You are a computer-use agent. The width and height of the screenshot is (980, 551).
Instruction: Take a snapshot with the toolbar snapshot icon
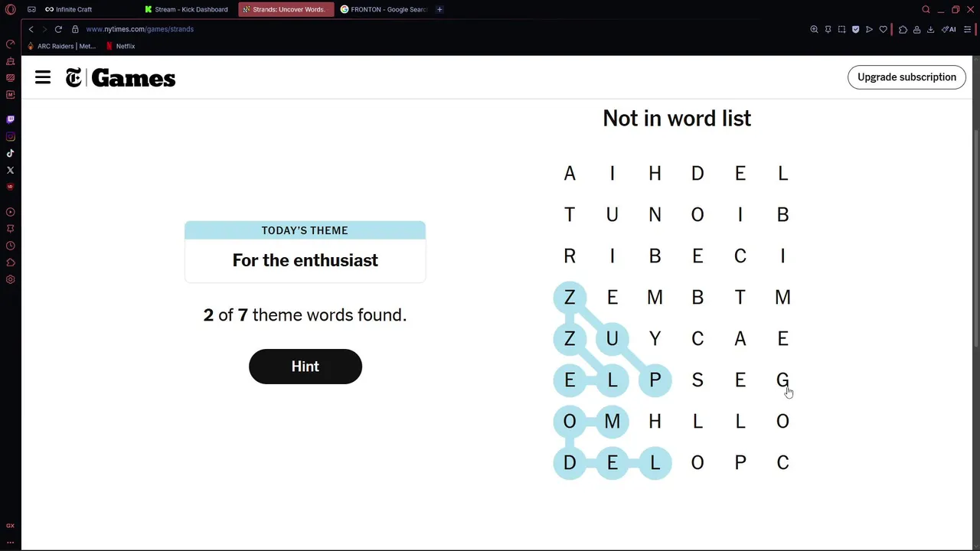[x=841, y=29]
